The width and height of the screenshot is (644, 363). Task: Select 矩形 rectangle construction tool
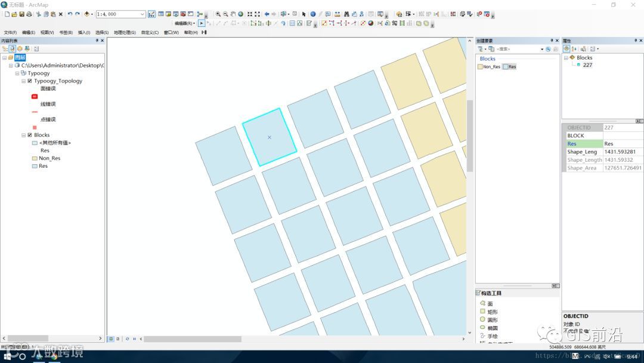pyautogui.click(x=489, y=312)
